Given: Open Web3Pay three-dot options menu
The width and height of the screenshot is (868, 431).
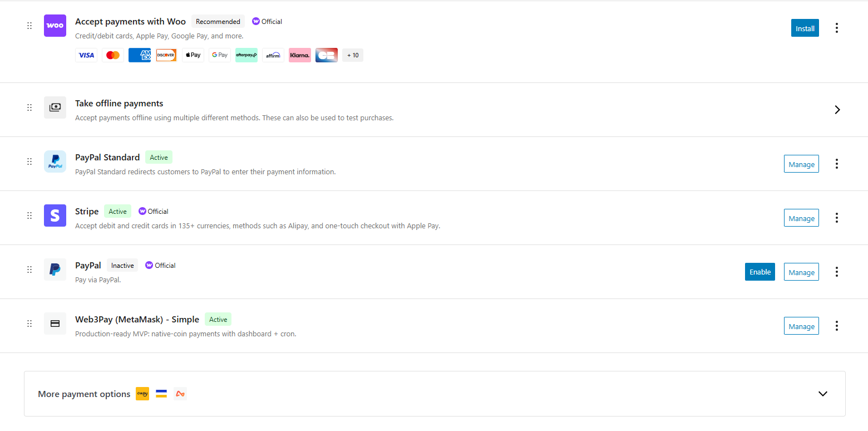Looking at the screenshot, I should pyautogui.click(x=837, y=326).
